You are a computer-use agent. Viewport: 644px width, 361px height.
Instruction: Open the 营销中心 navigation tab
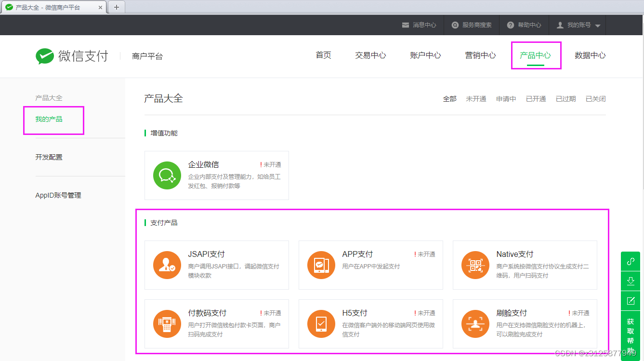[480, 55]
